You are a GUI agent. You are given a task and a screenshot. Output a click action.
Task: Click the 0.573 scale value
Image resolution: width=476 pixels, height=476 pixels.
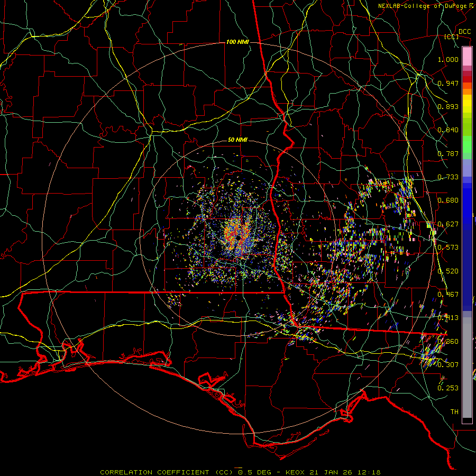click(x=448, y=248)
